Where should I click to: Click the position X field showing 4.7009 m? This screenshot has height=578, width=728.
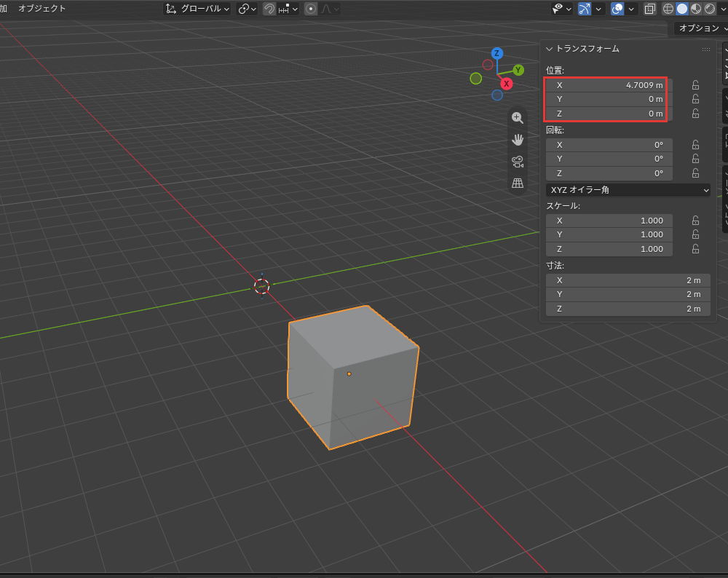609,85
